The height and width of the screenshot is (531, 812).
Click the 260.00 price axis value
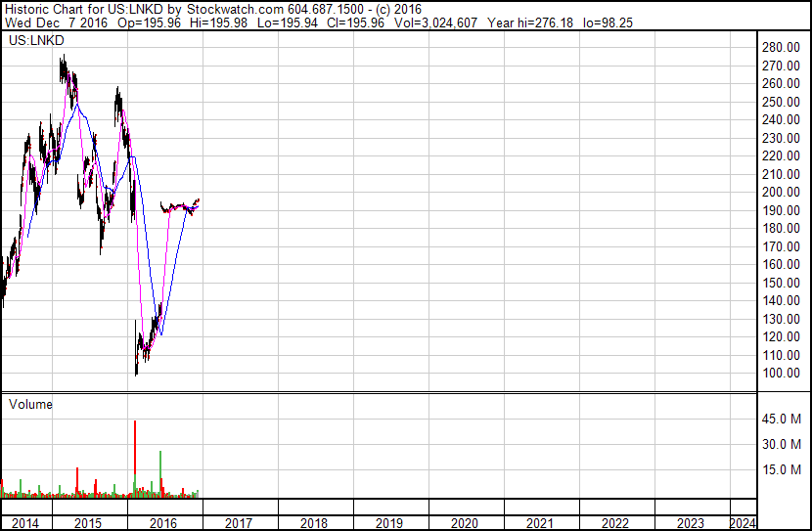tap(781, 83)
